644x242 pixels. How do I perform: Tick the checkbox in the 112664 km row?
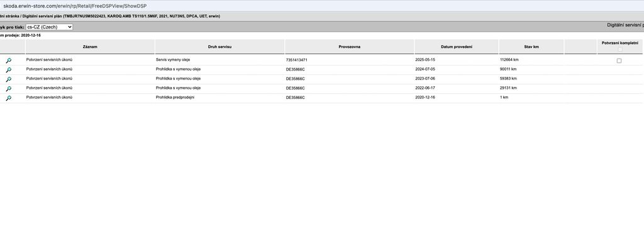[x=619, y=60]
